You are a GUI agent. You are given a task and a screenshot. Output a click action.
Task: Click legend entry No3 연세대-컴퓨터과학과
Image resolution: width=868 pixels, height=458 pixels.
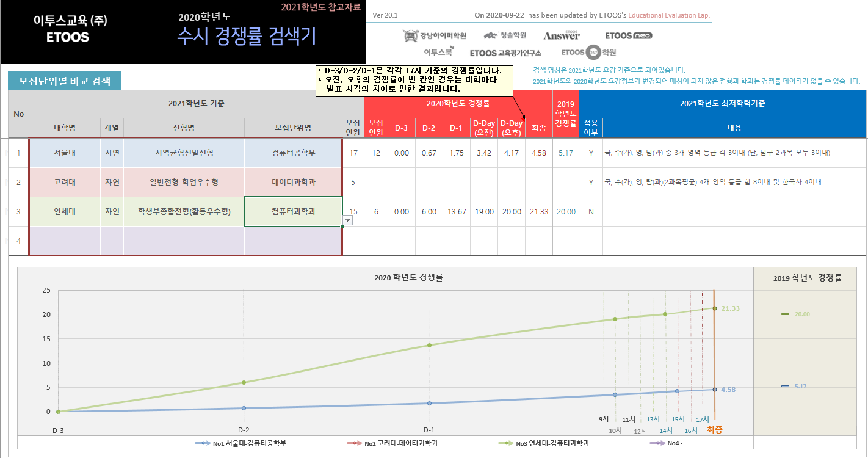click(x=543, y=443)
